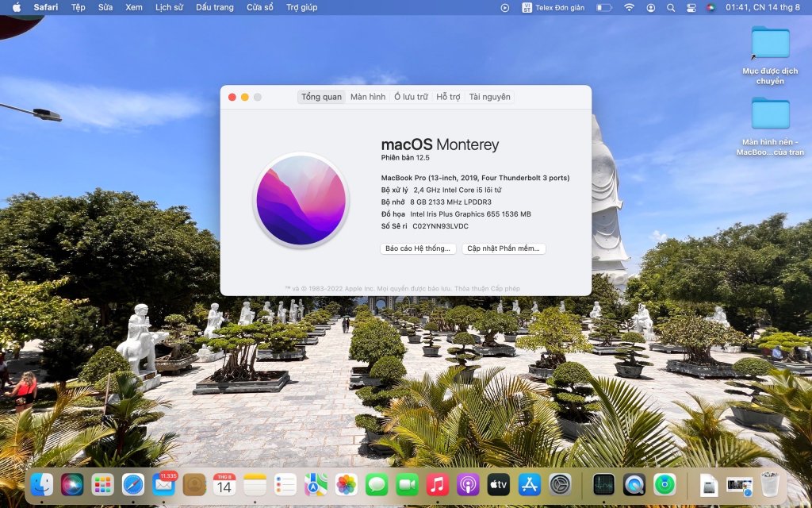Open the Dấu trang menu

[214, 7]
